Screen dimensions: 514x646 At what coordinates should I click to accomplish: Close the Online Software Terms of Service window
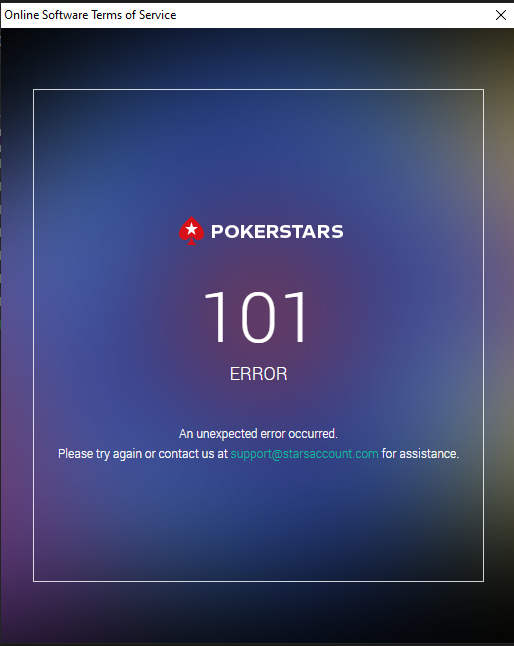[500, 15]
